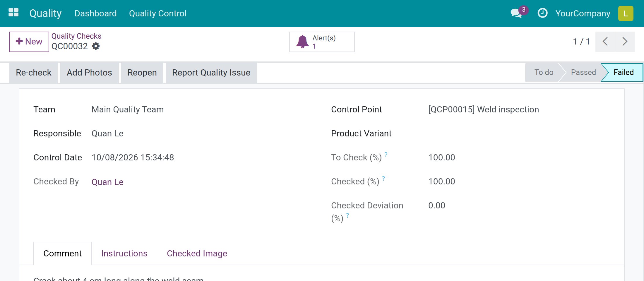
Task: Go to the previous record arrow
Action: point(605,42)
